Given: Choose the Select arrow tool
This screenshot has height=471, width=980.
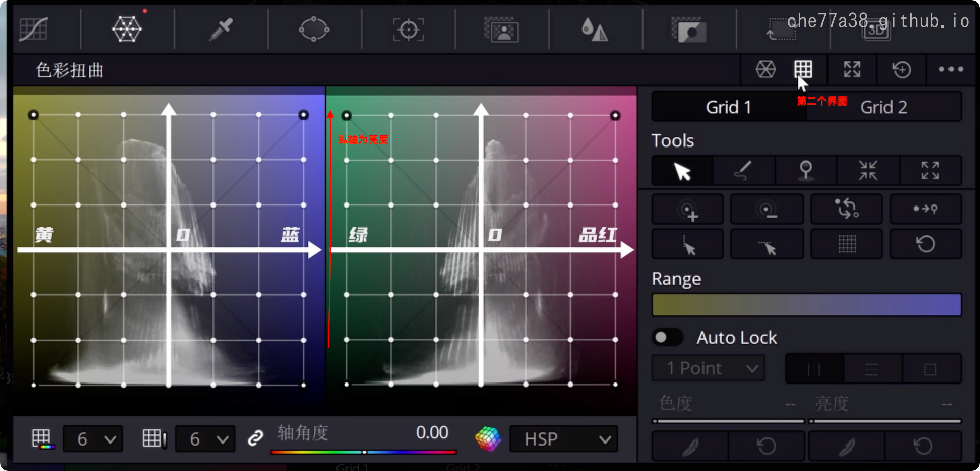Looking at the screenshot, I should tap(682, 170).
